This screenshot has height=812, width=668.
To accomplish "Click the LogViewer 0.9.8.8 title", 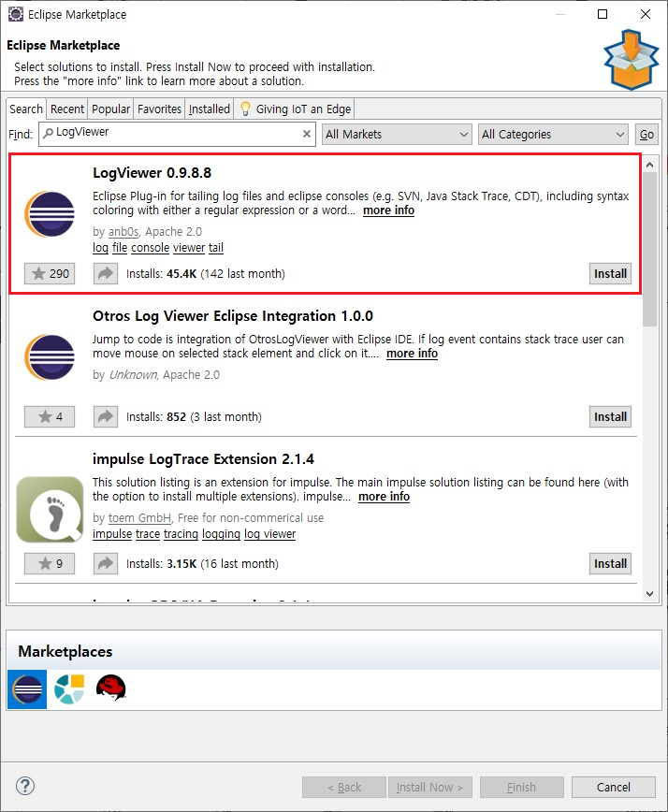I will click(152, 173).
